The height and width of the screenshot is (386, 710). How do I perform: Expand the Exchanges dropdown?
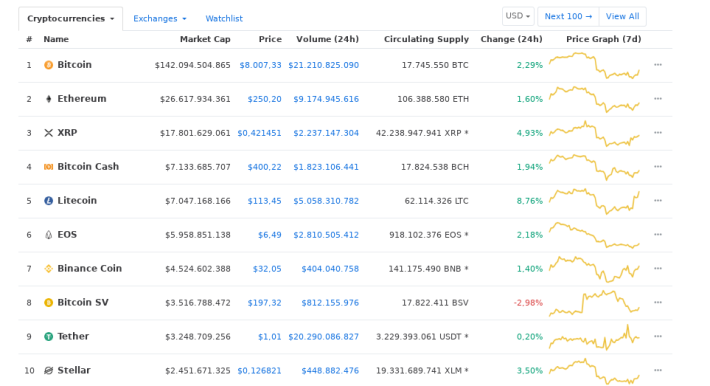tap(159, 19)
